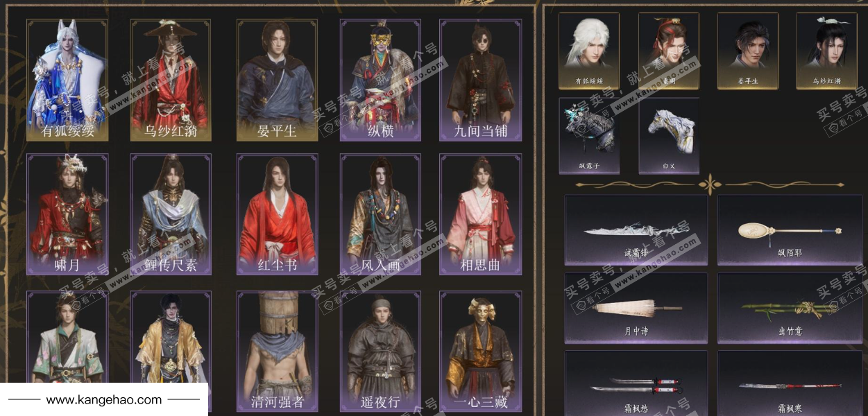Select the 一心三藏 golden mask outfit
This screenshot has height=416, width=868.
[x=481, y=352]
